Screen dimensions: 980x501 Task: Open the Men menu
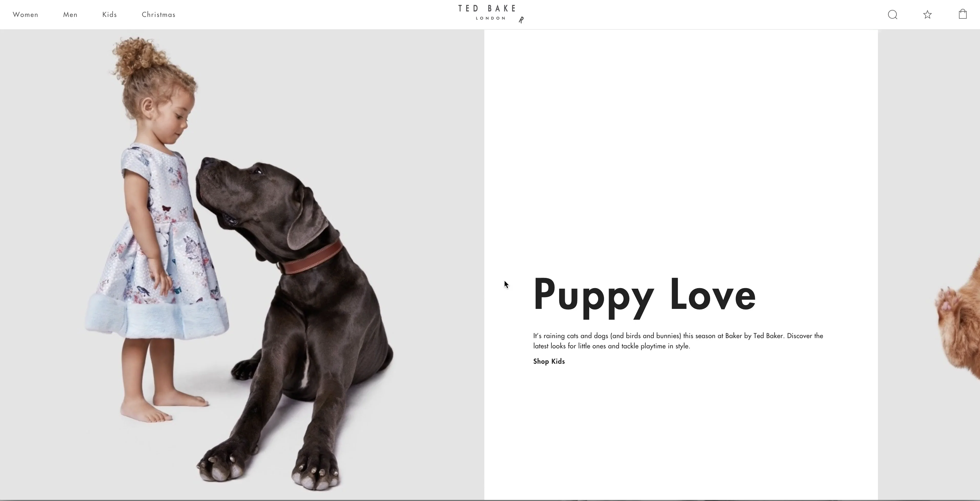coord(70,15)
